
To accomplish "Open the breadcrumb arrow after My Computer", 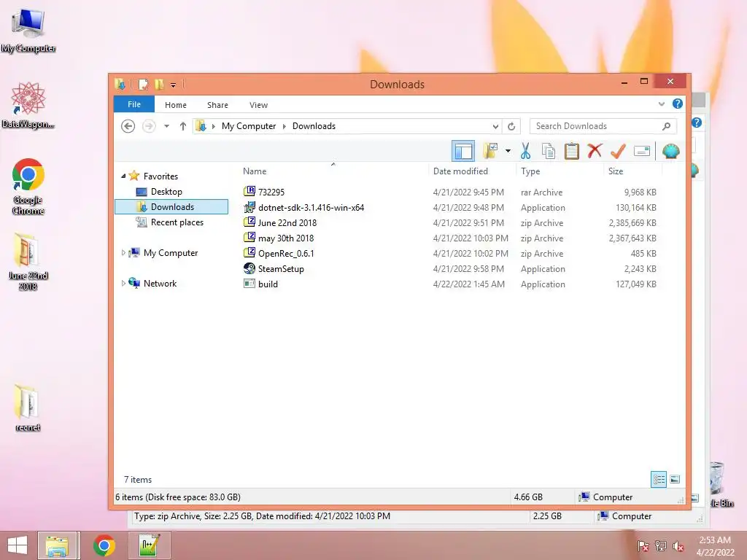I will pyautogui.click(x=285, y=126).
